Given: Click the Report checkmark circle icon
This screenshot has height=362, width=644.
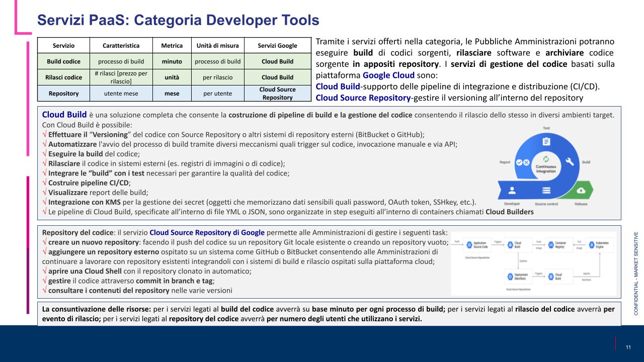Looking at the screenshot, I should 519,162.
